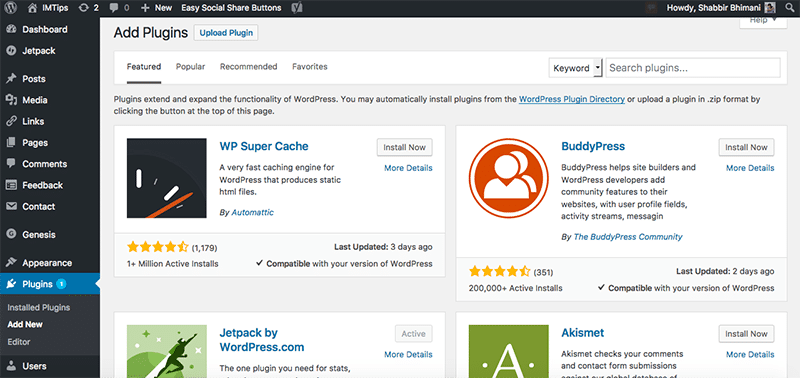The height and width of the screenshot is (378, 800).
Task: Click the Akismet plugin thumbnail
Action: [509, 351]
